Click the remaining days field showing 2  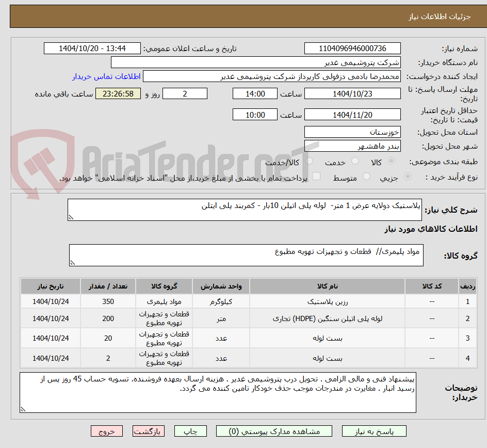185,93
